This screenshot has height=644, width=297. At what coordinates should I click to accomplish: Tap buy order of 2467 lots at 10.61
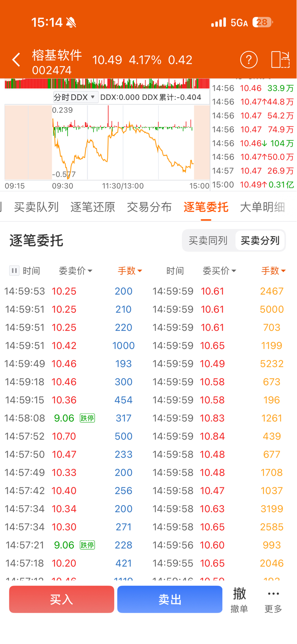point(222,291)
